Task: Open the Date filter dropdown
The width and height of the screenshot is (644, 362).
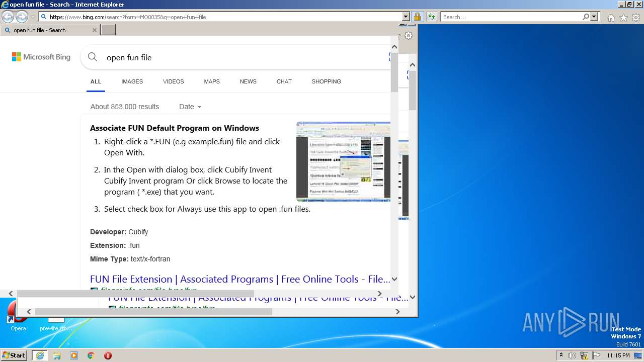Action: coord(190,107)
